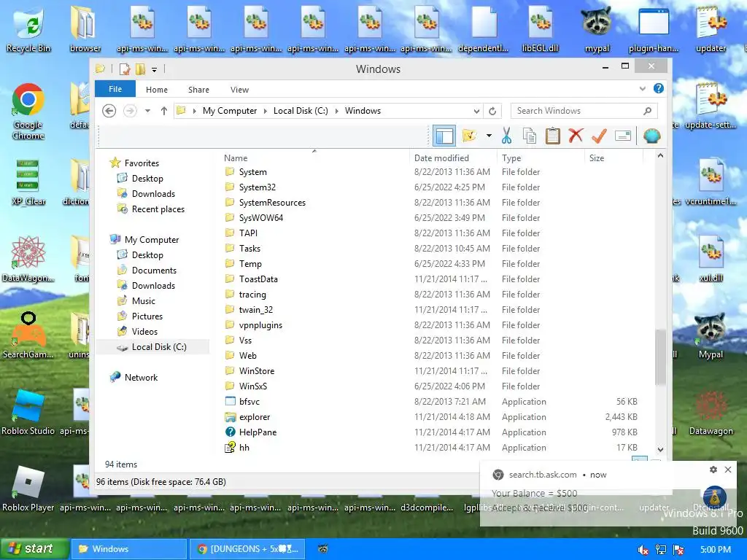The width and height of the screenshot is (747, 560).
Task: Click the Copy toolbar icon
Action: point(530,136)
